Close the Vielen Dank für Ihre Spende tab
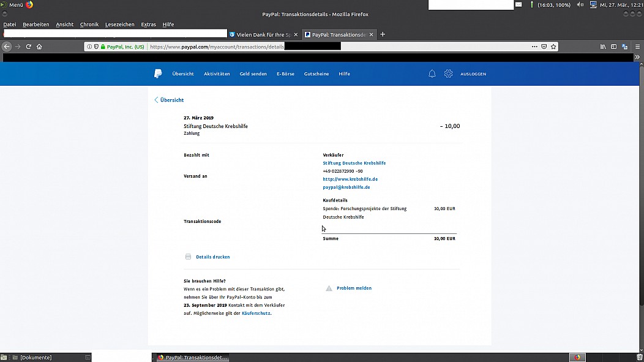 (296, 34)
